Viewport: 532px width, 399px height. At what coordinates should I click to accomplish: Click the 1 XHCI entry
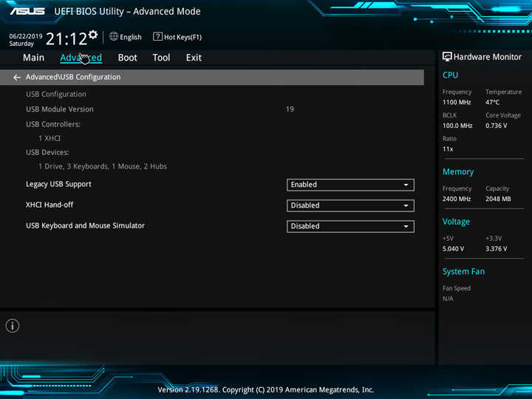(50, 138)
